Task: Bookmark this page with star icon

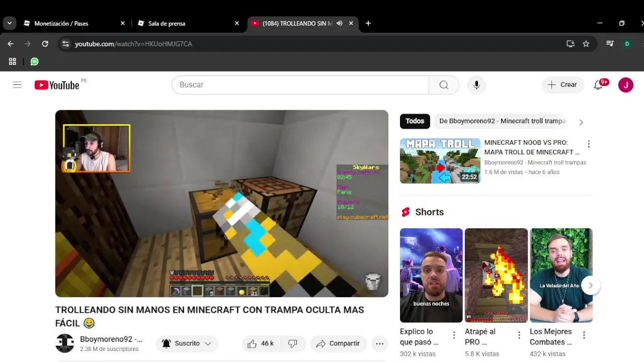Action: (586, 44)
